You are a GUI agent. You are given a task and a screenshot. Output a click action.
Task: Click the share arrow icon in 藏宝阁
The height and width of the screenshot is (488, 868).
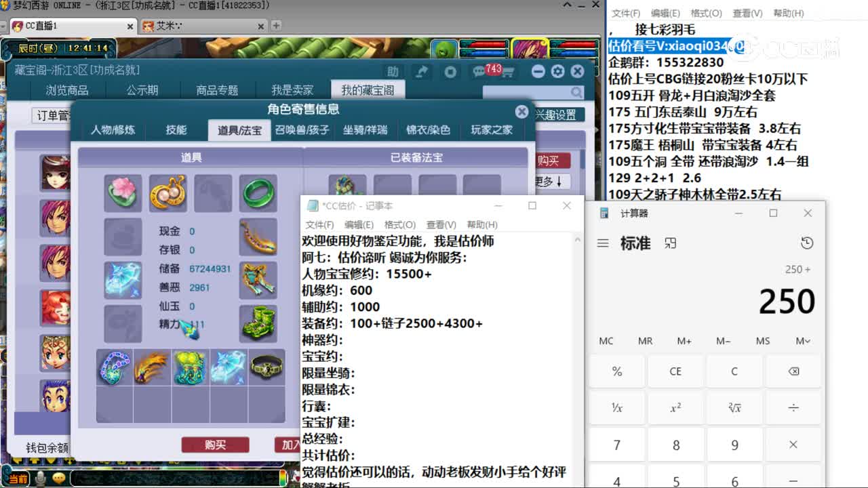coord(422,71)
